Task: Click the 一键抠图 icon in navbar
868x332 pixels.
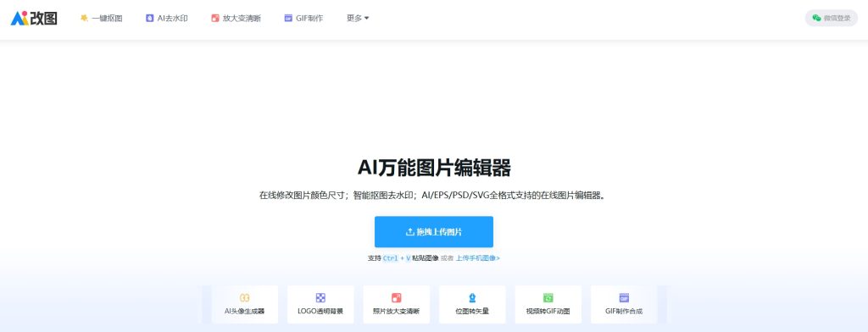Action: click(84, 19)
